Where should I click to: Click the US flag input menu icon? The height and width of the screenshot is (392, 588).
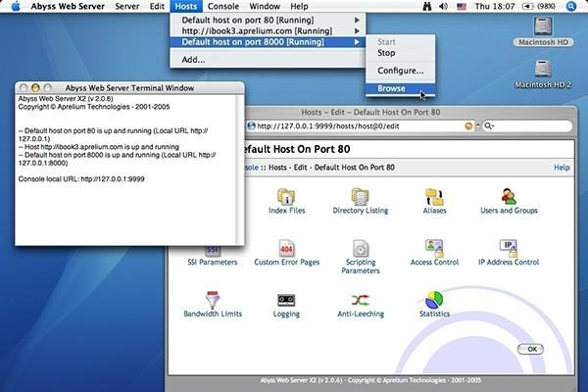click(x=462, y=7)
